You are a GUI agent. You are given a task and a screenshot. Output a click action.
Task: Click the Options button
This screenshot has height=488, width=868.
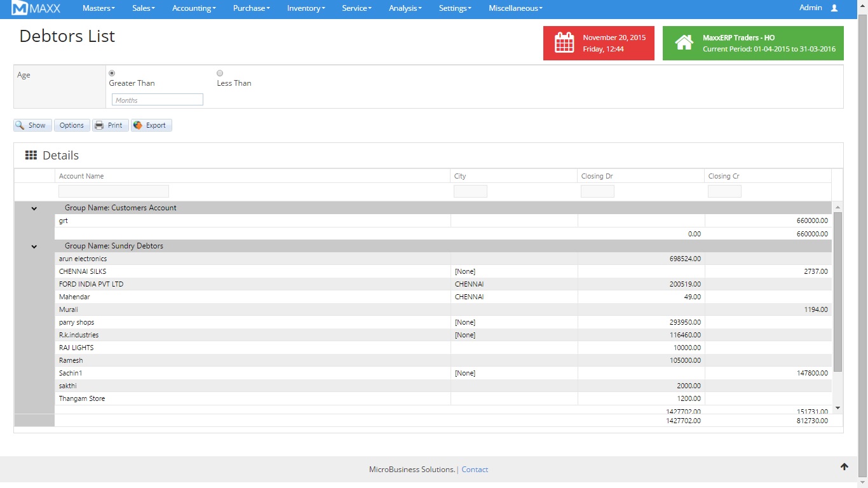pos(72,125)
